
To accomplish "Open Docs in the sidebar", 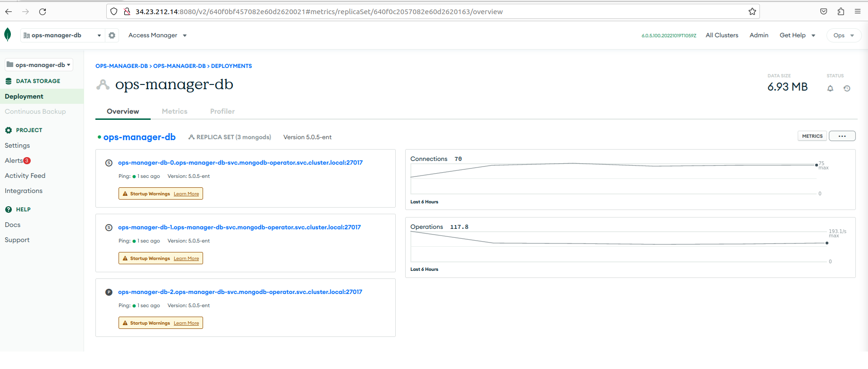I will (x=13, y=225).
